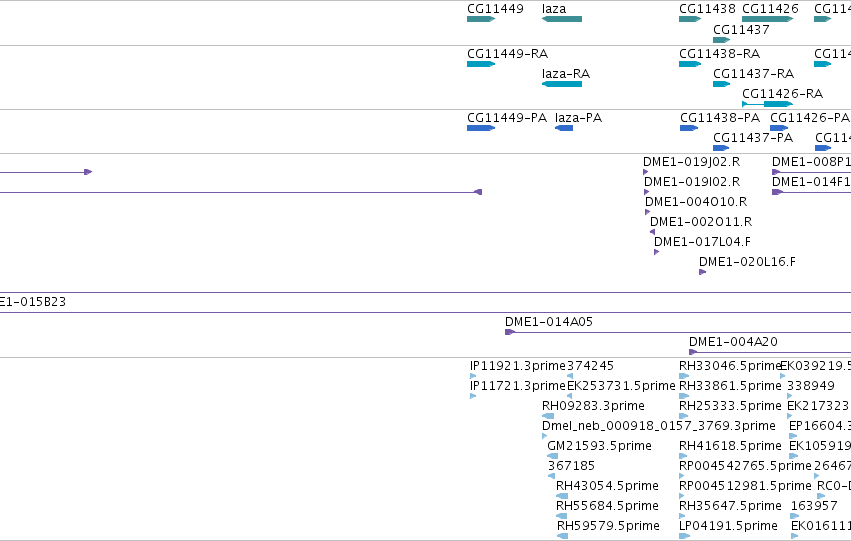The image size is (851, 541).
Task: Open the RH59579.5prime EST
Action: click(x=563, y=536)
